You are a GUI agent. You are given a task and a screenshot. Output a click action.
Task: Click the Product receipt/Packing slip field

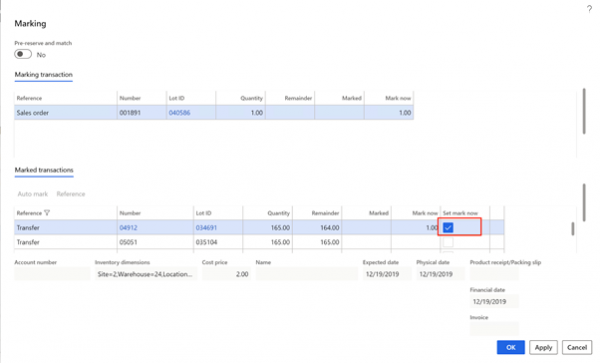pyautogui.click(x=494, y=274)
